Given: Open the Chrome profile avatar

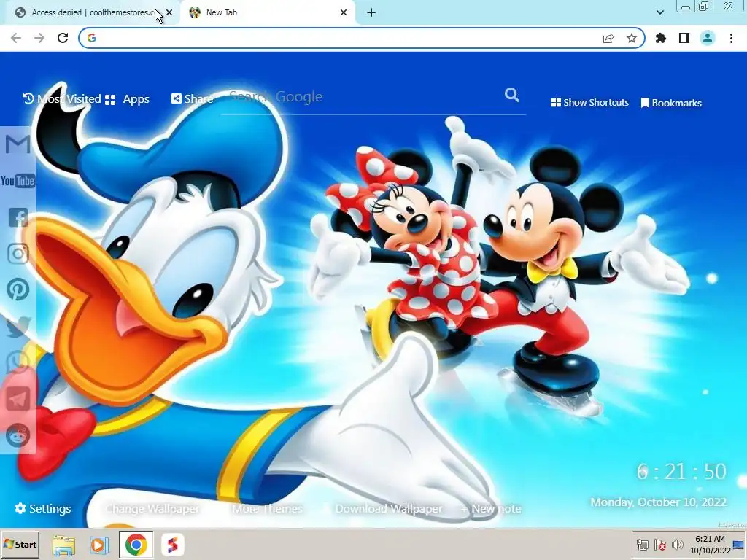Looking at the screenshot, I should tap(708, 38).
